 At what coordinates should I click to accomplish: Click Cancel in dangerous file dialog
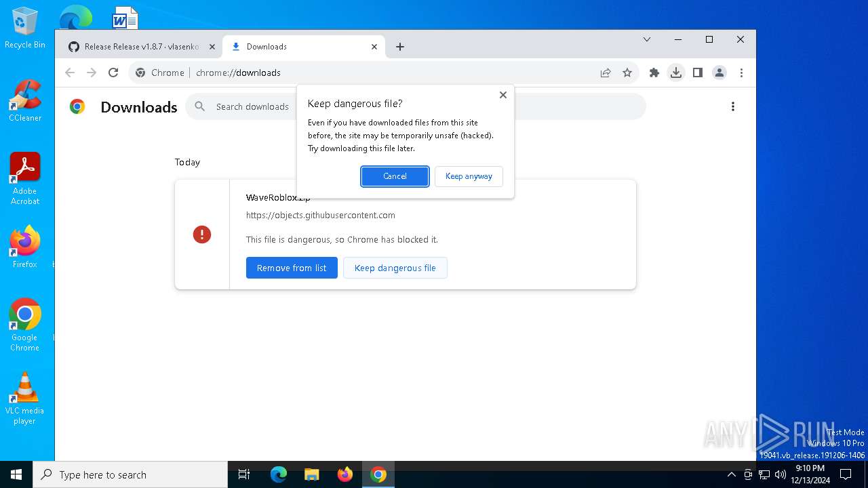[395, 176]
